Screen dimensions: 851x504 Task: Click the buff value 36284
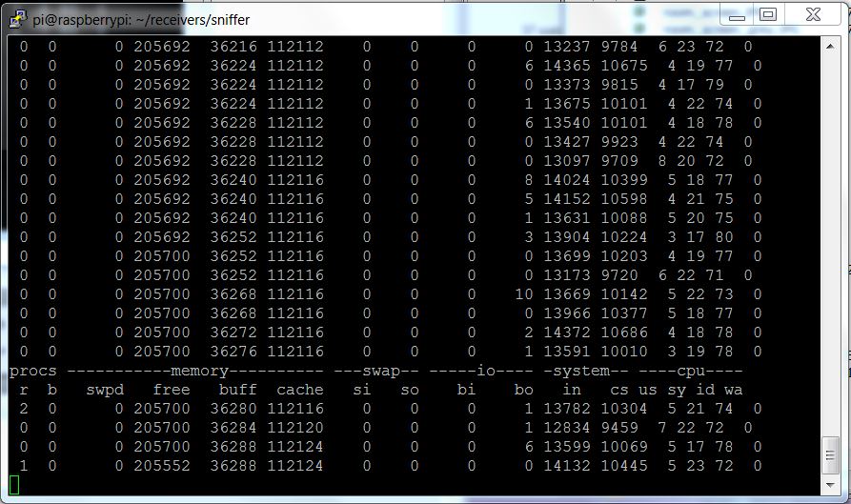click(x=233, y=428)
